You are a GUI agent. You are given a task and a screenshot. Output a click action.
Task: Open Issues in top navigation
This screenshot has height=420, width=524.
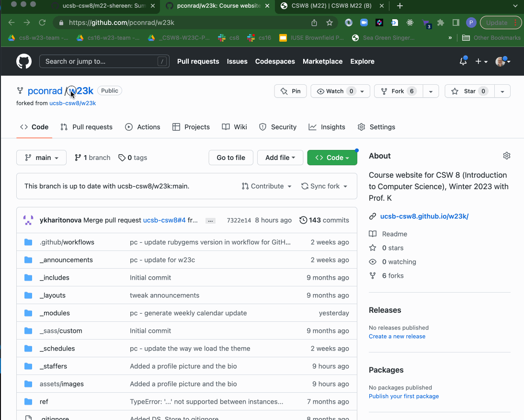tap(237, 61)
